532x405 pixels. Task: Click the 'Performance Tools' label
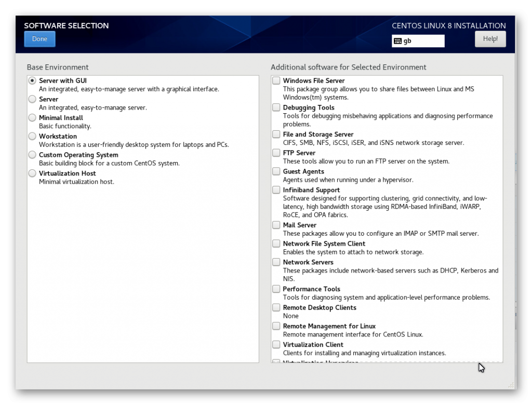click(x=312, y=289)
